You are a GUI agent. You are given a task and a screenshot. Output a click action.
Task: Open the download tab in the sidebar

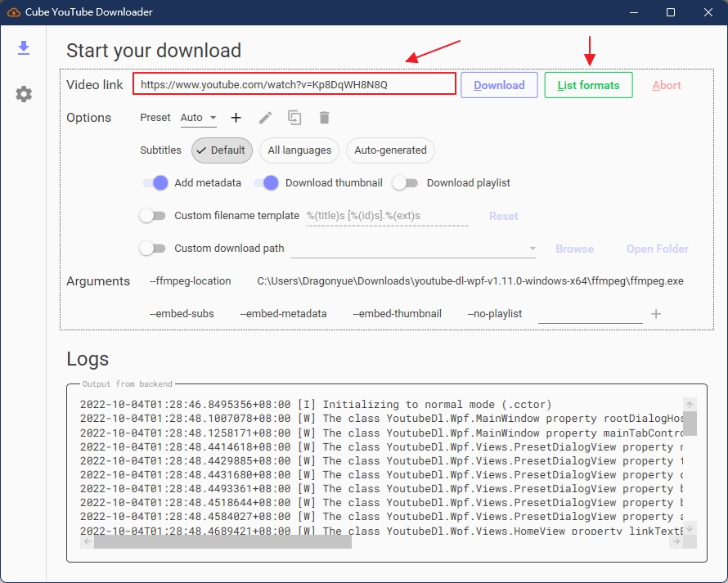tap(24, 47)
